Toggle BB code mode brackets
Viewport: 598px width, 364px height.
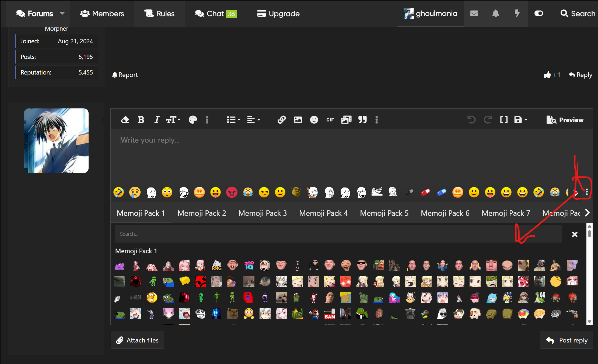click(504, 120)
